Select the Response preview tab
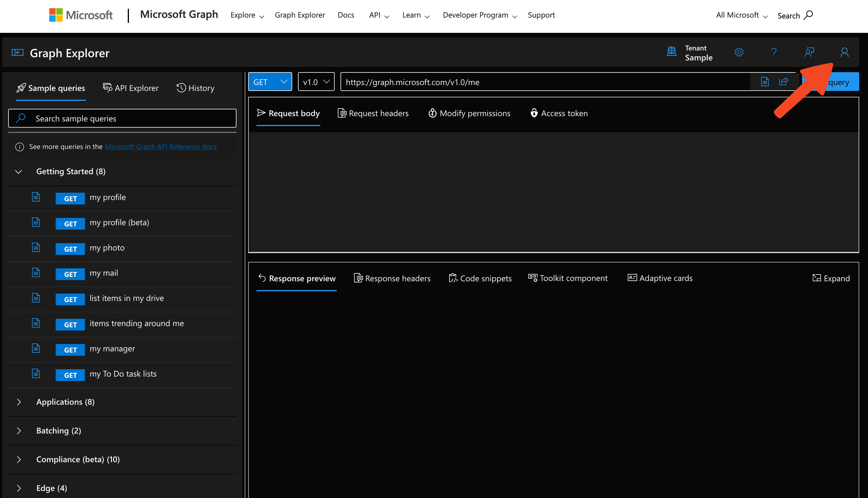The height and width of the screenshot is (498, 868). (297, 278)
